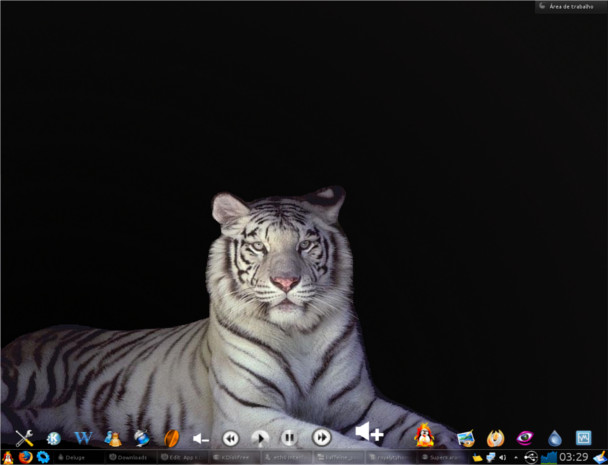Switch to the Caffeine taskbar window

[x=338, y=458]
